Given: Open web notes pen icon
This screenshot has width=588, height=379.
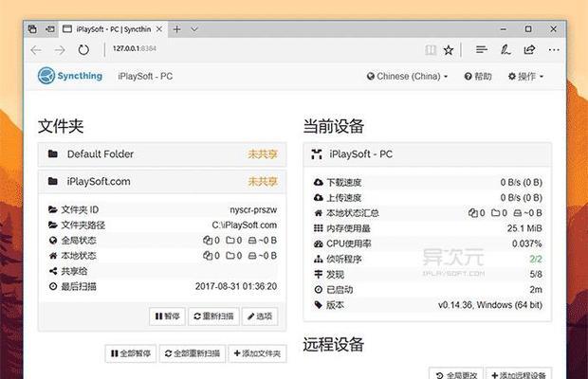Looking at the screenshot, I should 505,49.
